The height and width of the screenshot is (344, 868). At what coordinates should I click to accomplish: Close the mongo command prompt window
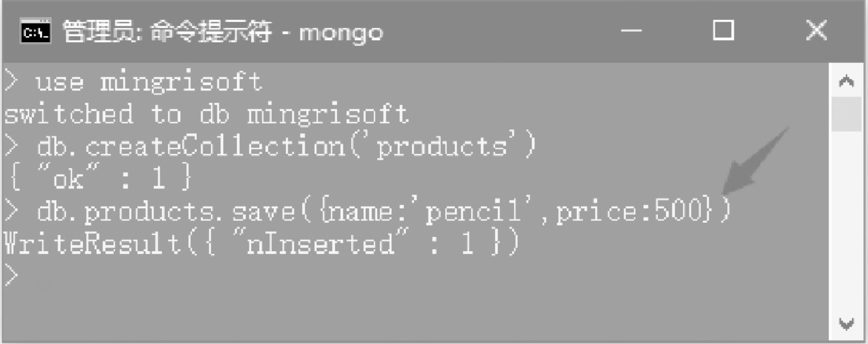[817, 31]
